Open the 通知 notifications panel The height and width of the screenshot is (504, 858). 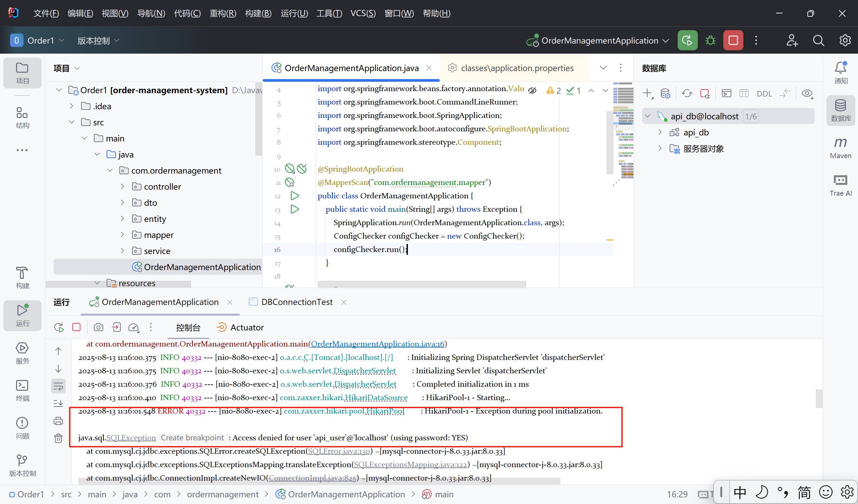pos(840,72)
